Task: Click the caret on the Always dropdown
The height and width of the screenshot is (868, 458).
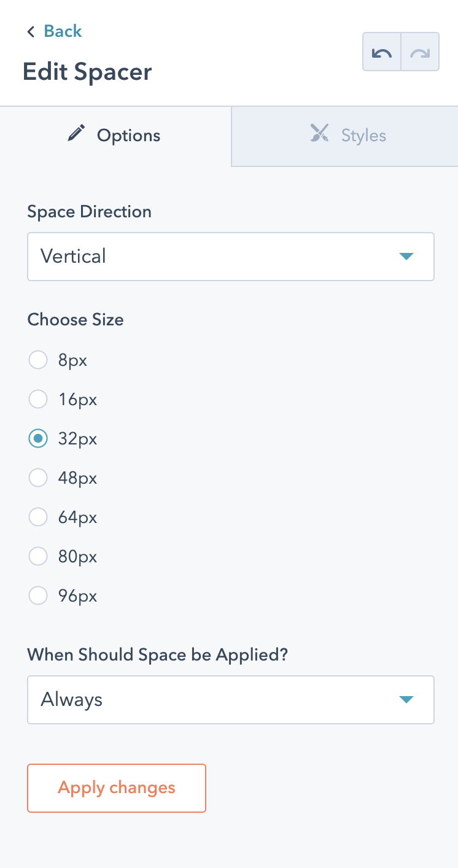Action: [x=406, y=699]
